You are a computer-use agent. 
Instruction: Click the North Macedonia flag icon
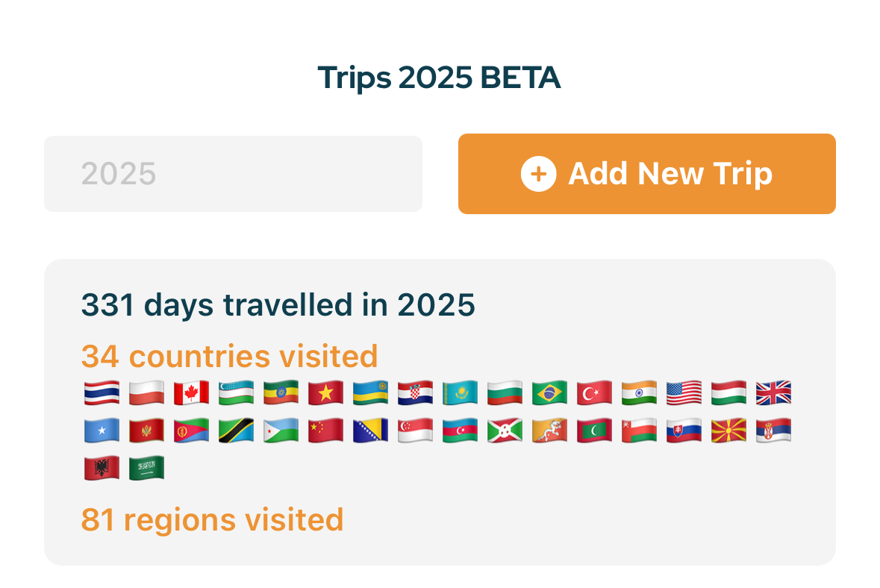(729, 431)
